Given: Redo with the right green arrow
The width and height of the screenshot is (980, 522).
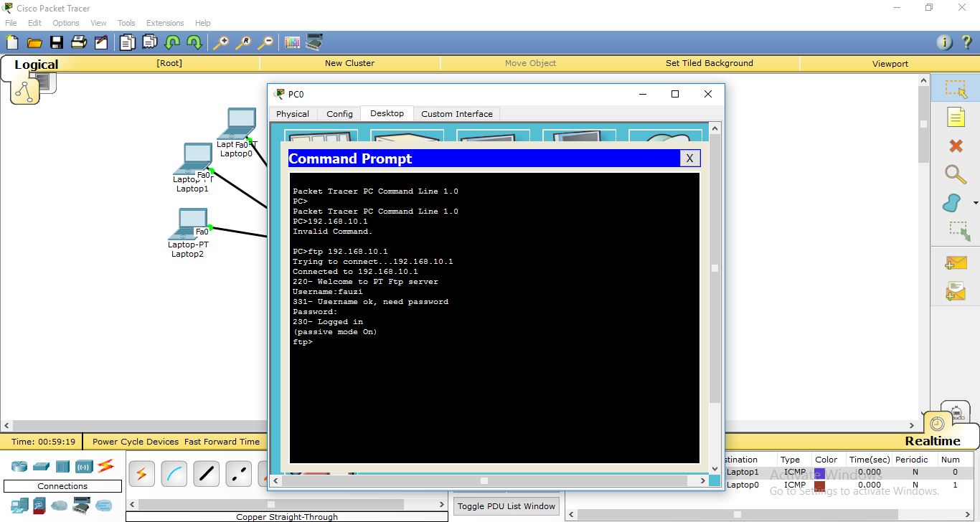Looking at the screenshot, I should click(x=194, y=42).
